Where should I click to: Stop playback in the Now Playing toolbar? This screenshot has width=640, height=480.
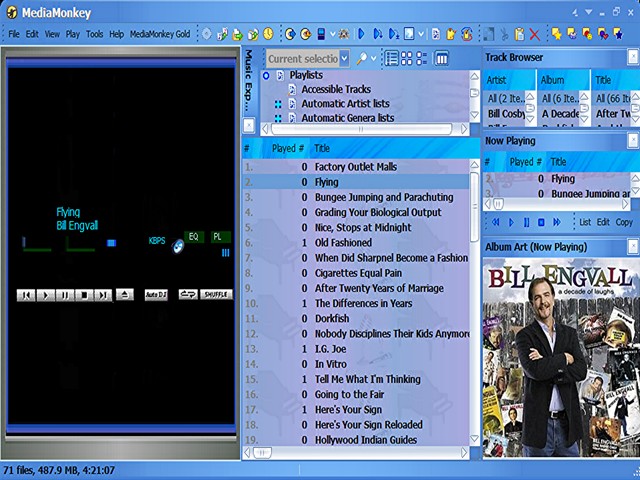click(541, 222)
